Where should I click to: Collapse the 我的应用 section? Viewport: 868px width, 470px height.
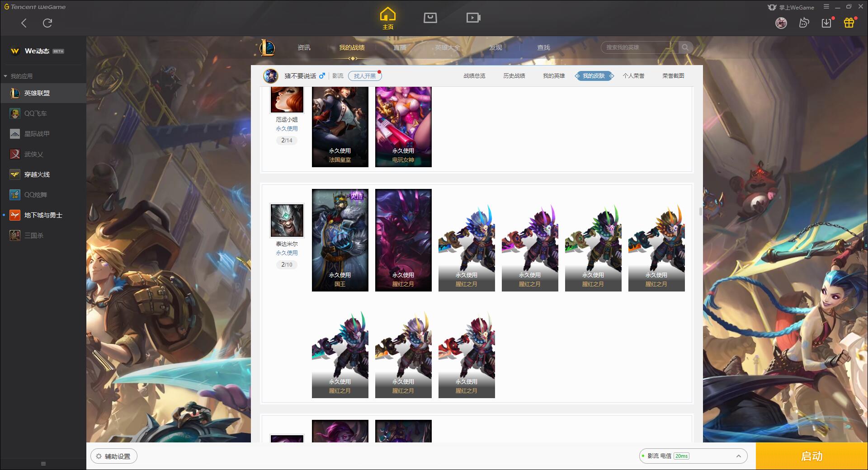[18, 76]
